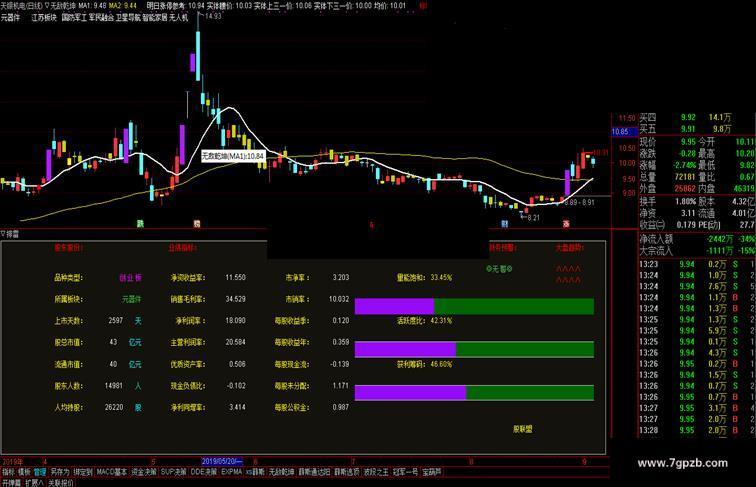The image size is (756, 487).
Task: Click the 8.21 low price marker
Action: click(534, 218)
